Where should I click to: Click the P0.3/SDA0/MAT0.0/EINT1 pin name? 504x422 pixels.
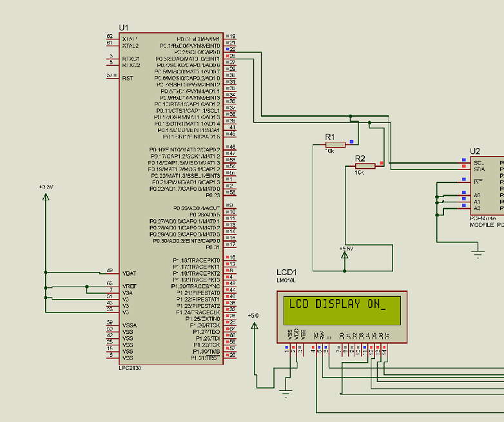[x=188, y=59]
